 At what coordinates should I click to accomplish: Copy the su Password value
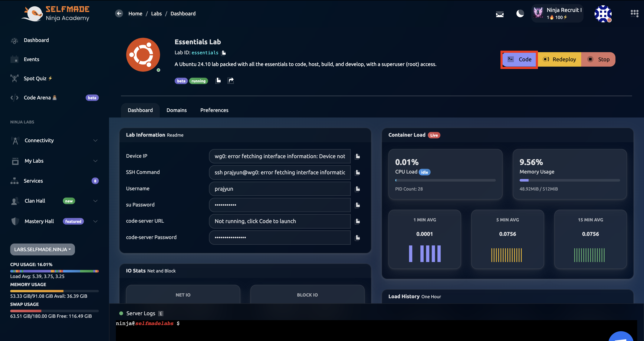[x=358, y=205]
